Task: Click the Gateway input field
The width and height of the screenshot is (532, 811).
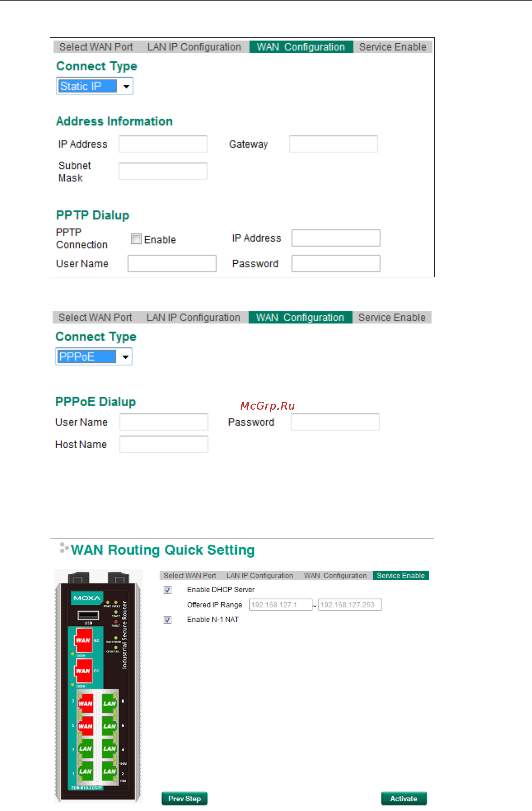Action: [x=333, y=144]
